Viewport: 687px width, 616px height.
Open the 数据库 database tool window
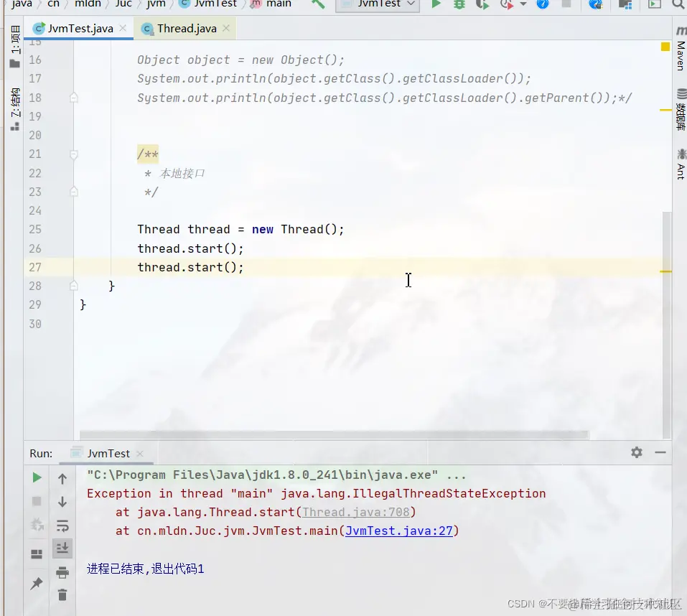coord(681,110)
